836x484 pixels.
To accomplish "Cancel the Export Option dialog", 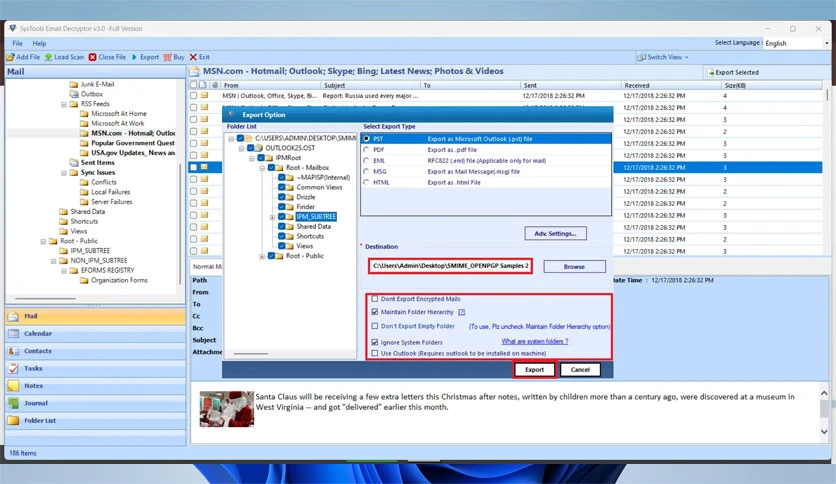I will (580, 369).
